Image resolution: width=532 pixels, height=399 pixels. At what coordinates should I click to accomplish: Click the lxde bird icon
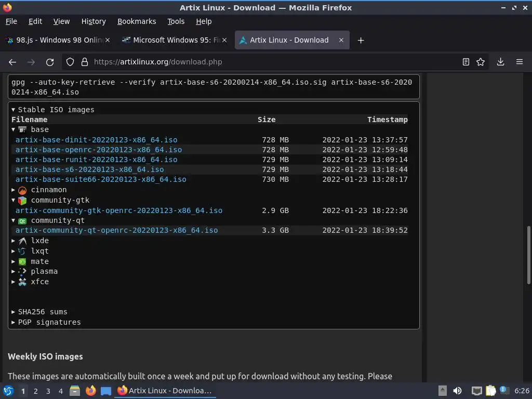point(22,241)
